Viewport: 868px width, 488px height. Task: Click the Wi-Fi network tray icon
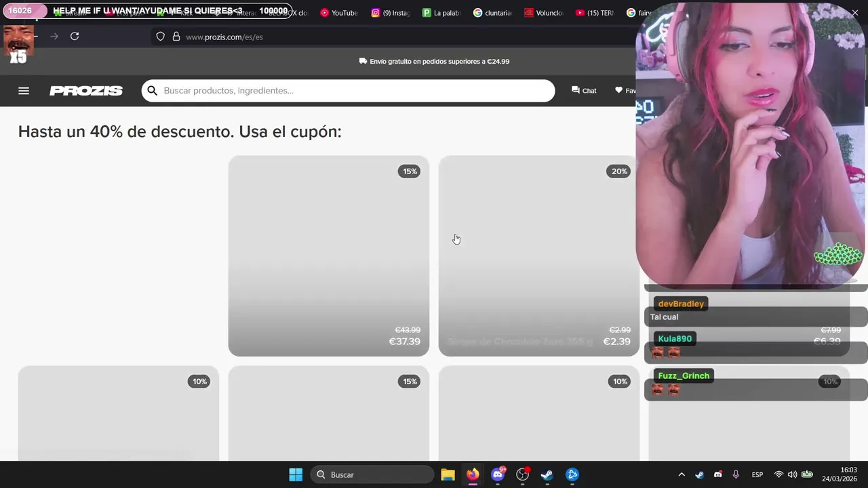coord(779,474)
